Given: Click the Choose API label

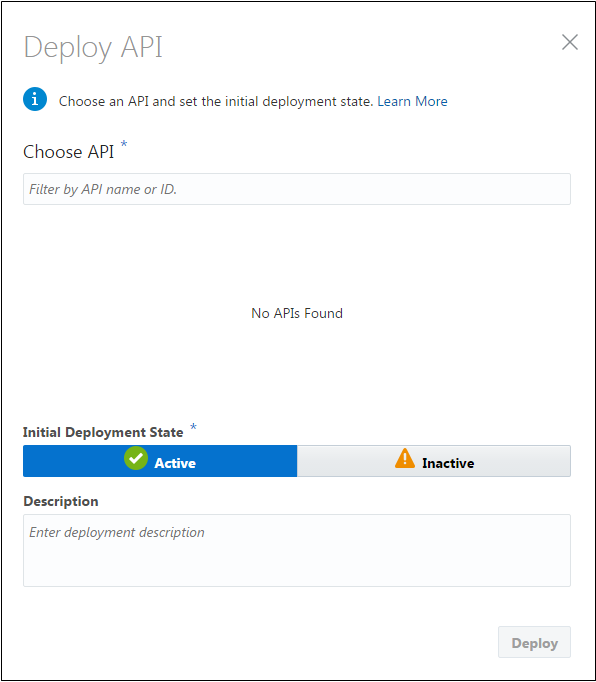Looking at the screenshot, I should pyautogui.click(x=68, y=152).
